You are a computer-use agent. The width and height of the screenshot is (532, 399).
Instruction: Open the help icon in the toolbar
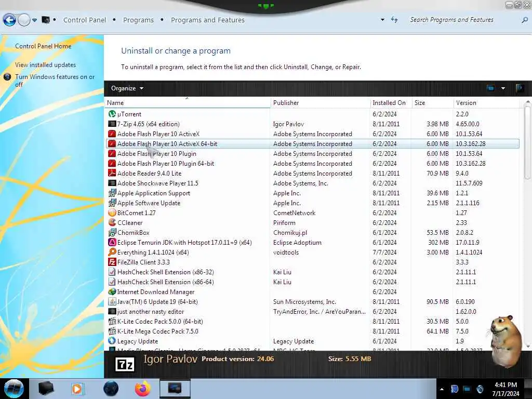pyautogui.click(x=519, y=88)
